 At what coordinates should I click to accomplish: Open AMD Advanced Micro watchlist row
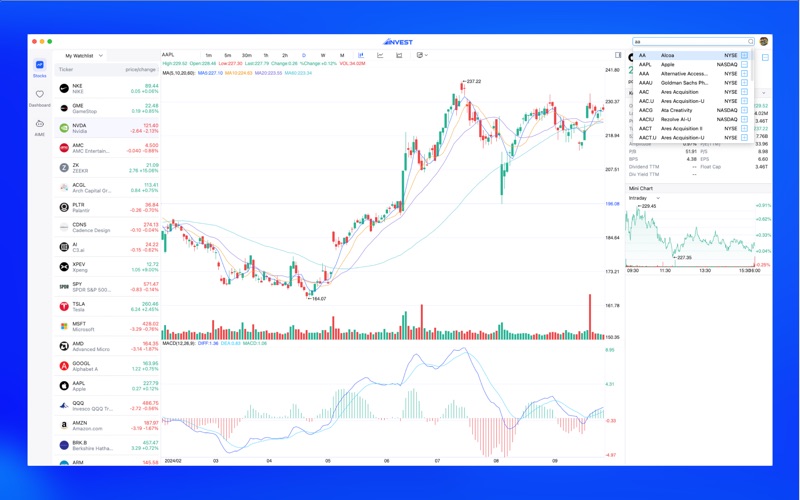pyautogui.click(x=107, y=346)
